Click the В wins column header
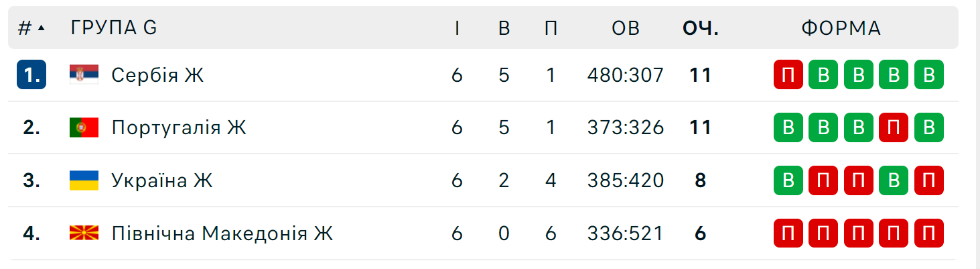The width and height of the screenshot is (980, 269). click(x=504, y=28)
